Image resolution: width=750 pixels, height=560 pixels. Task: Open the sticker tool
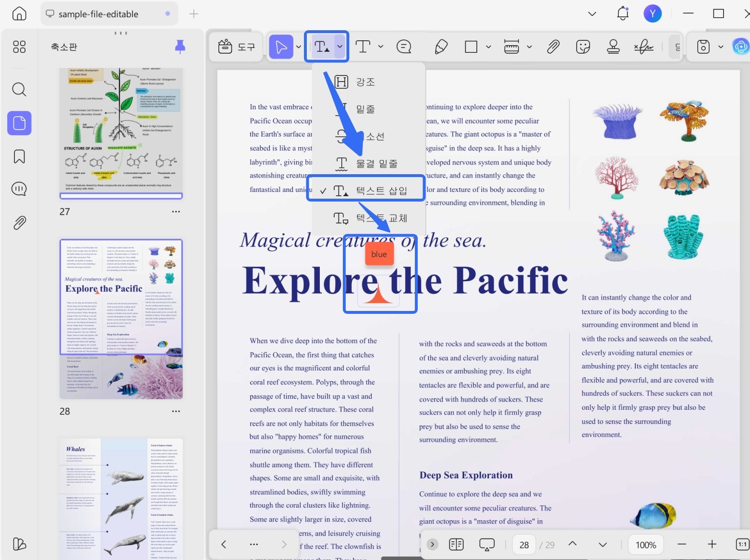point(583,47)
